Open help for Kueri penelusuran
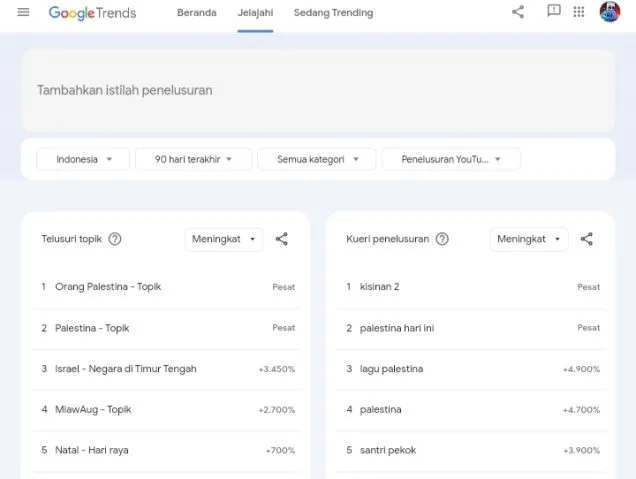The width and height of the screenshot is (636, 479). pos(442,239)
